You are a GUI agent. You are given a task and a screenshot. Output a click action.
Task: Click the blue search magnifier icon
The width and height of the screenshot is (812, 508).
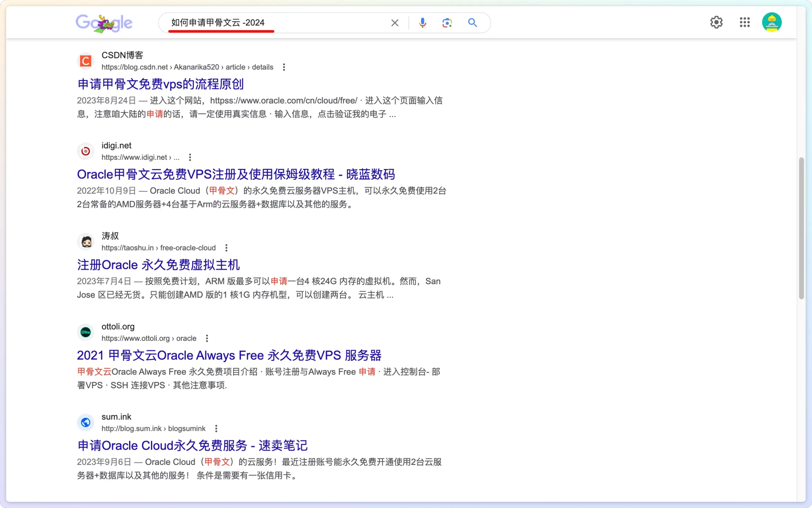[473, 23]
